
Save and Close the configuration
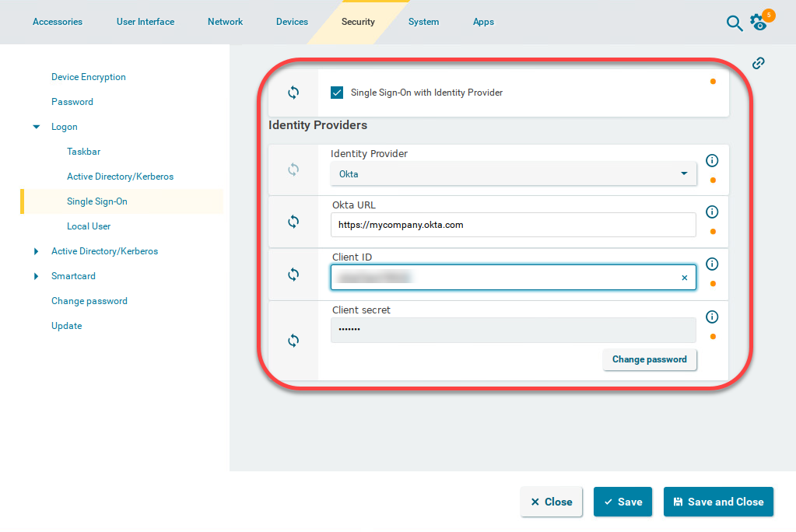coord(717,502)
